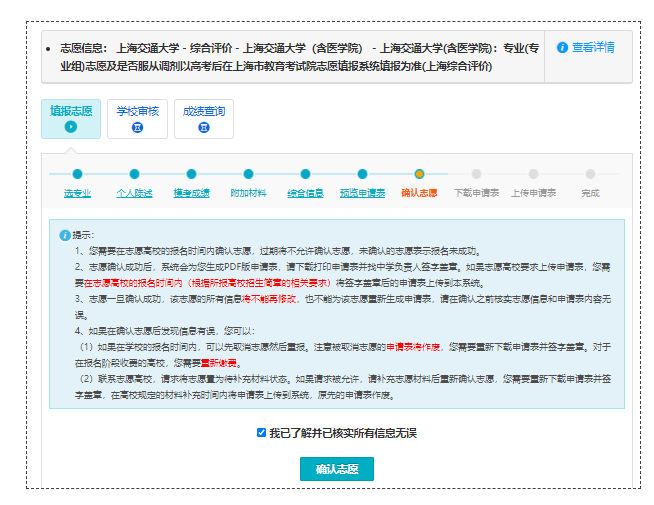Click the blue info icon beside 查看详情
This screenshot has width=654, height=505.
coord(562,48)
